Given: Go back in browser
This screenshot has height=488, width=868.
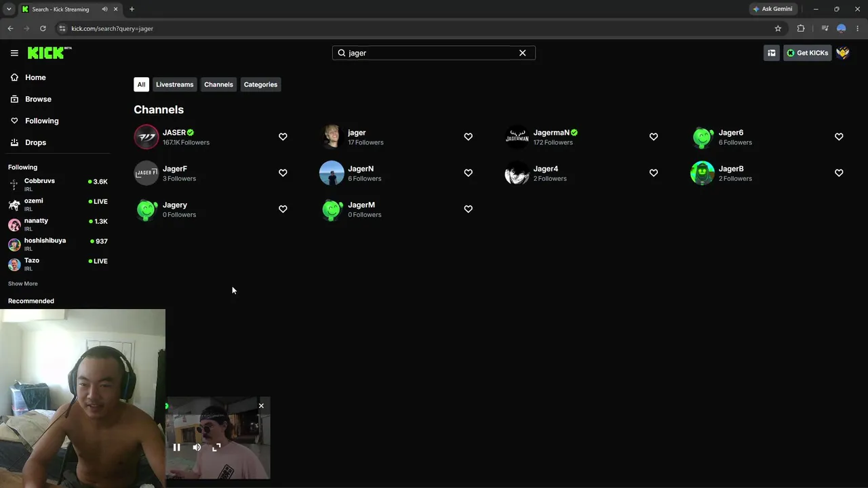Looking at the screenshot, I should pos(10,28).
